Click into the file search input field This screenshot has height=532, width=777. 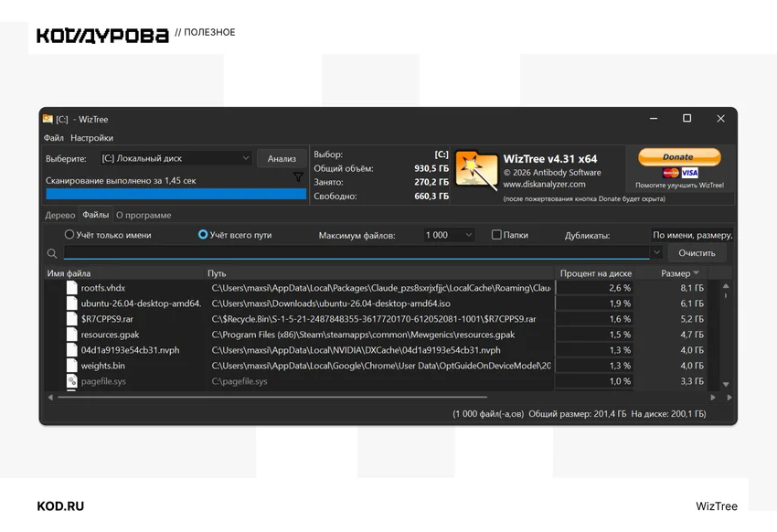[357, 252]
